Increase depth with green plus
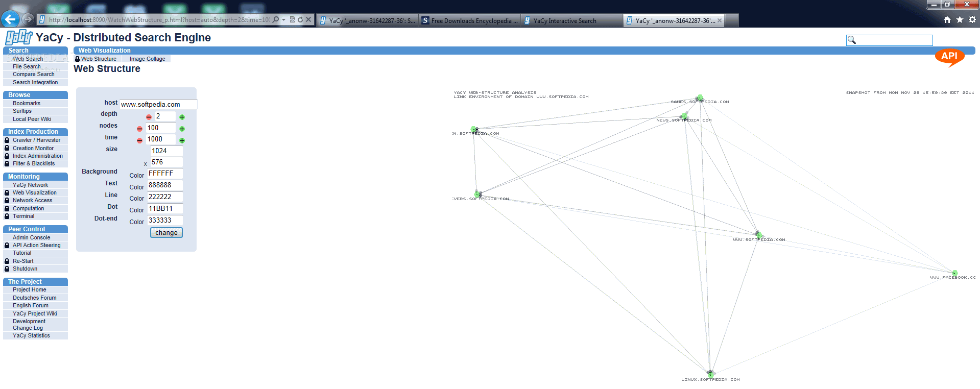The height and width of the screenshot is (389, 980). pos(182,117)
